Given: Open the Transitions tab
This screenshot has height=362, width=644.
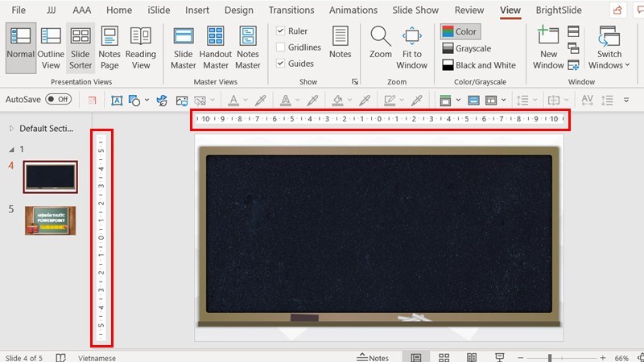Looking at the screenshot, I should point(291,10).
